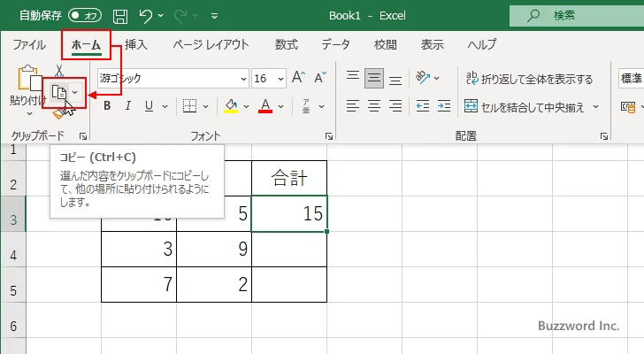The height and width of the screenshot is (354, 644).
Task: Click the Cut scissors icon
Action: point(59,71)
